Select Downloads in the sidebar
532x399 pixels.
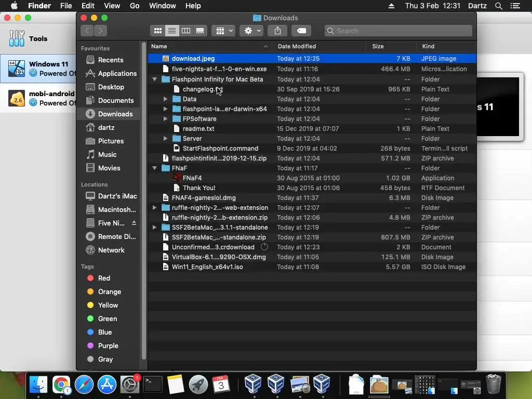pyautogui.click(x=109, y=114)
